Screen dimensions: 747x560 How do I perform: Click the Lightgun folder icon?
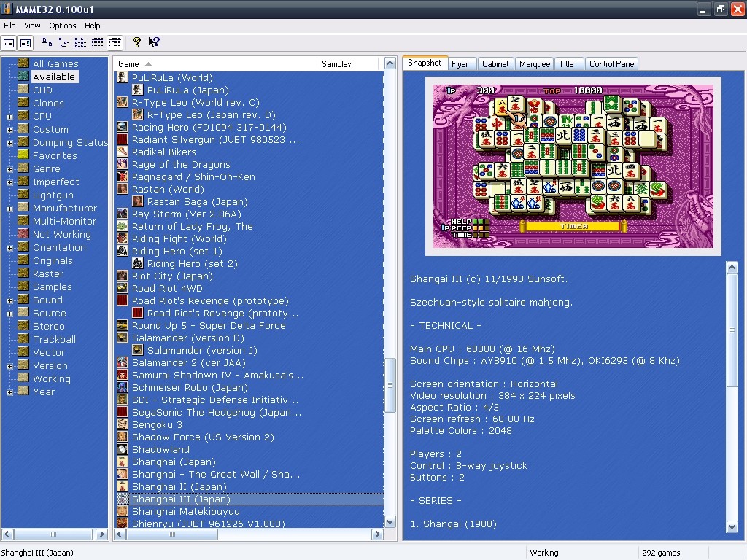click(23, 194)
